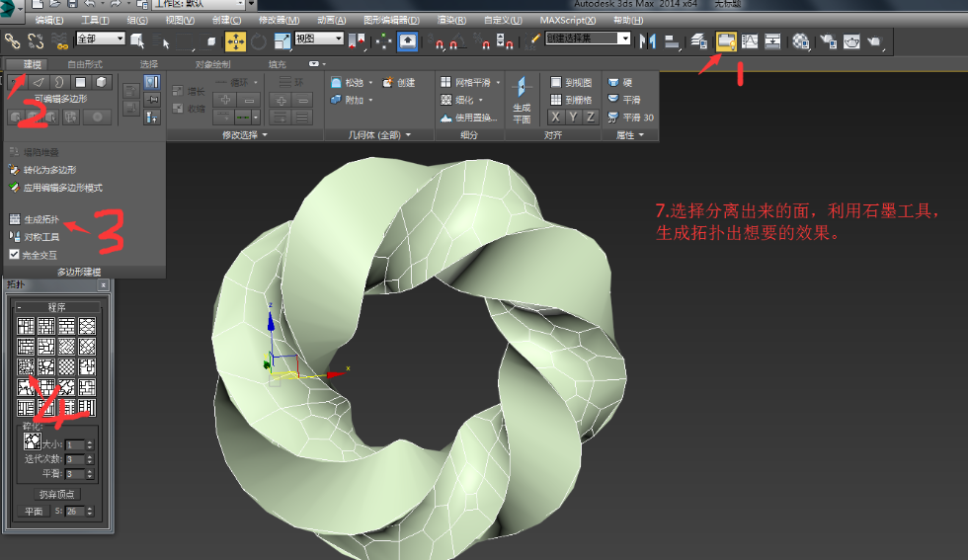This screenshot has height=560, width=968.
Task: Click the 迭代次数 spinner arrows
Action: point(90,458)
